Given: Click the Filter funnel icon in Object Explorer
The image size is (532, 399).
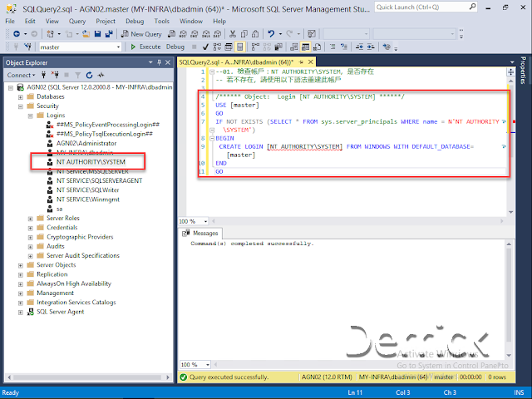Looking at the screenshot, I should [x=77, y=75].
